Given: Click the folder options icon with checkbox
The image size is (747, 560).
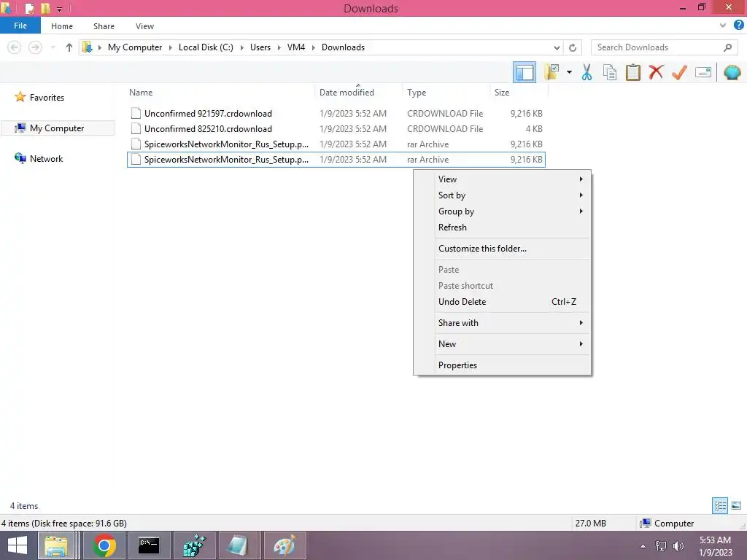Looking at the screenshot, I should click(x=551, y=72).
